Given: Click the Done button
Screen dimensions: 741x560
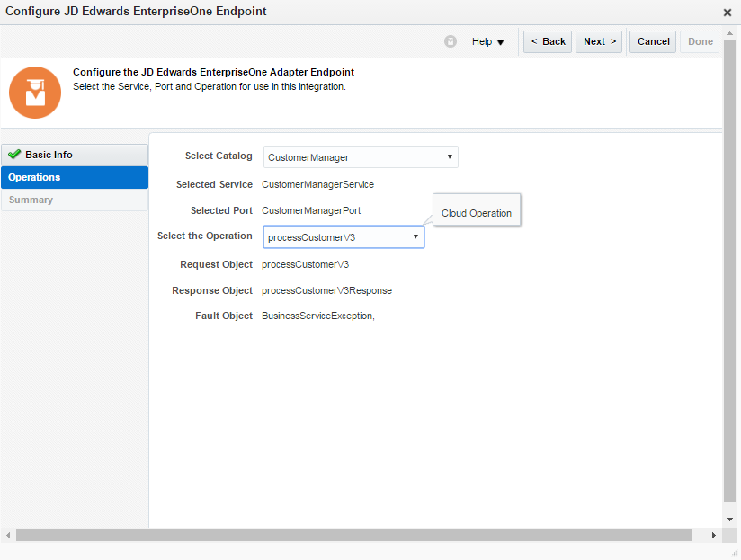Looking at the screenshot, I should point(701,41).
